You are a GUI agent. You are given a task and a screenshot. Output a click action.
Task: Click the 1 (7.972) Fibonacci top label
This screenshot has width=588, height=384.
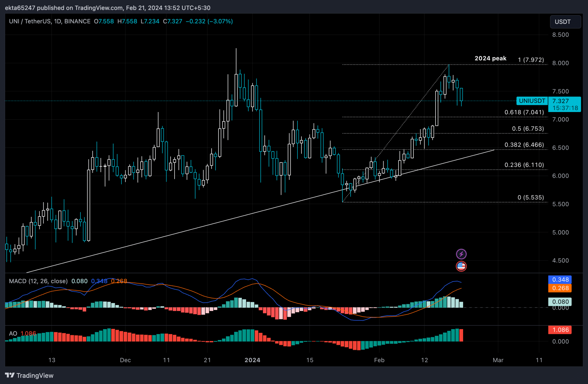[531, 60]
